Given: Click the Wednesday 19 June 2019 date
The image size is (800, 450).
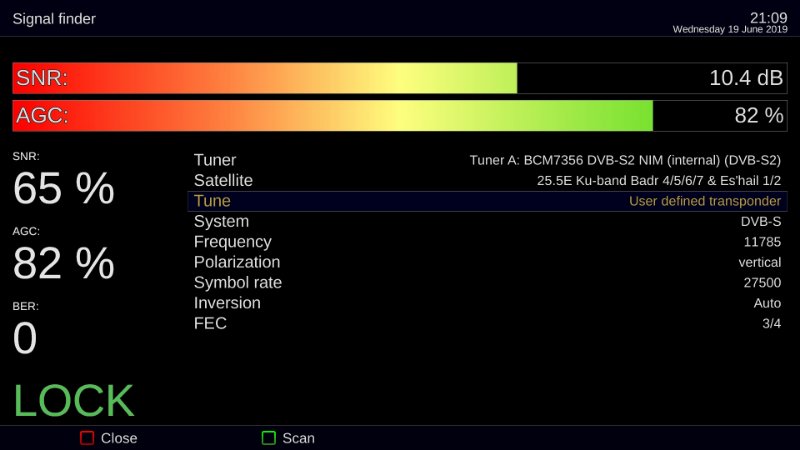Looking at the screenshot, I should pos(730,30).
